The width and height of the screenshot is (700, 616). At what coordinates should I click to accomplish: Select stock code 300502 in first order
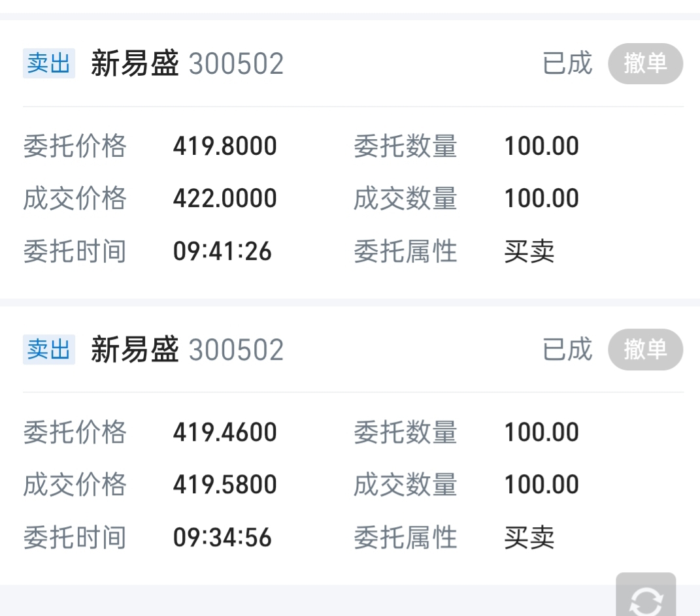point(236,64)
